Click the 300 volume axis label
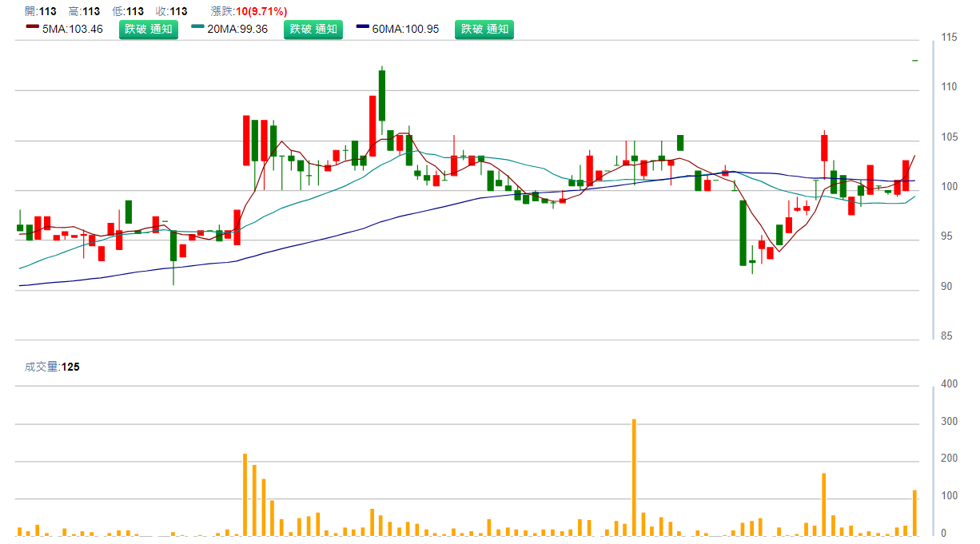Screen dimensions: 980x544 click(950, 422)
